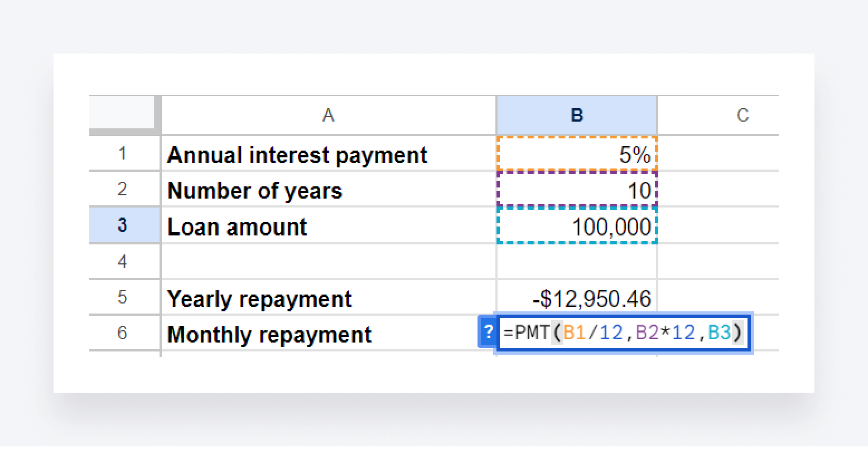The height and width of the screenshot is (453, 868).
Task: Click the blue question mark help icon
Action: pos(489,332)
